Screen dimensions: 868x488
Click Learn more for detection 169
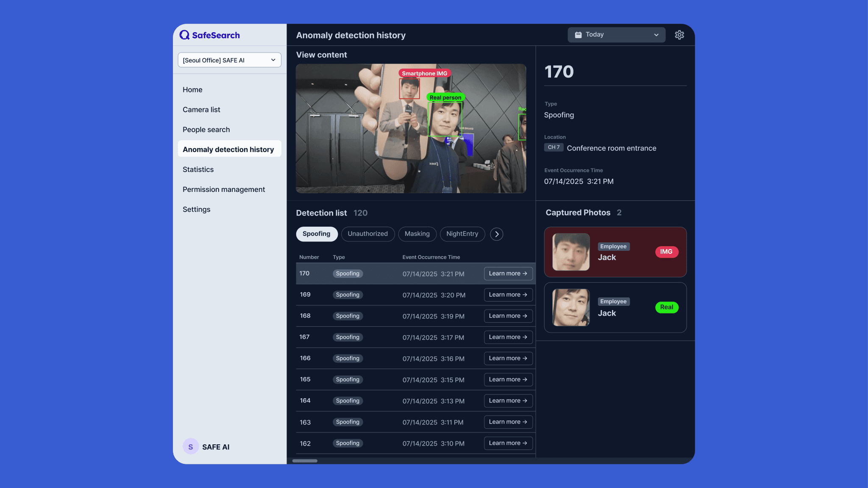508,295
